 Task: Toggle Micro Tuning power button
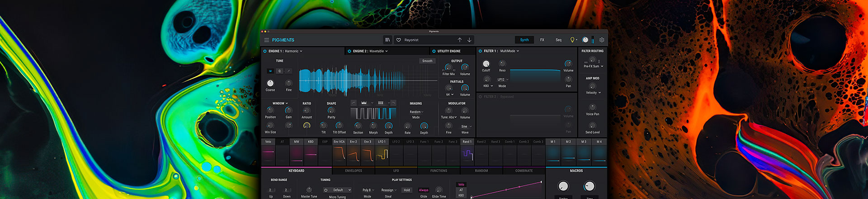tap(325, 190)
